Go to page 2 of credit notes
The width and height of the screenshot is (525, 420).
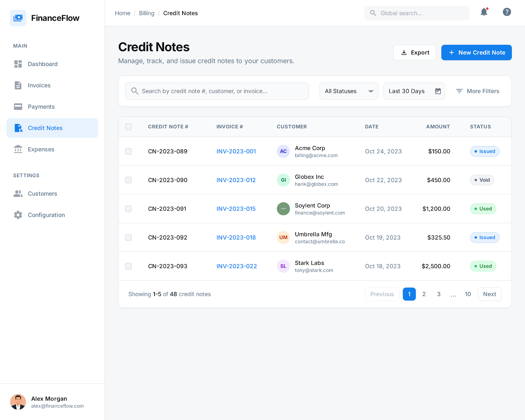(424, 294)
